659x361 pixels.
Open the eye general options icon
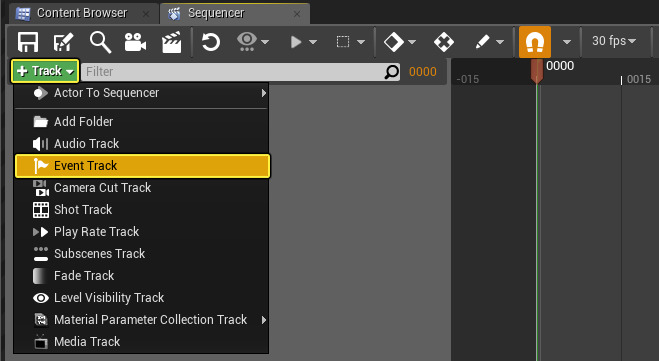coord(247,42)
